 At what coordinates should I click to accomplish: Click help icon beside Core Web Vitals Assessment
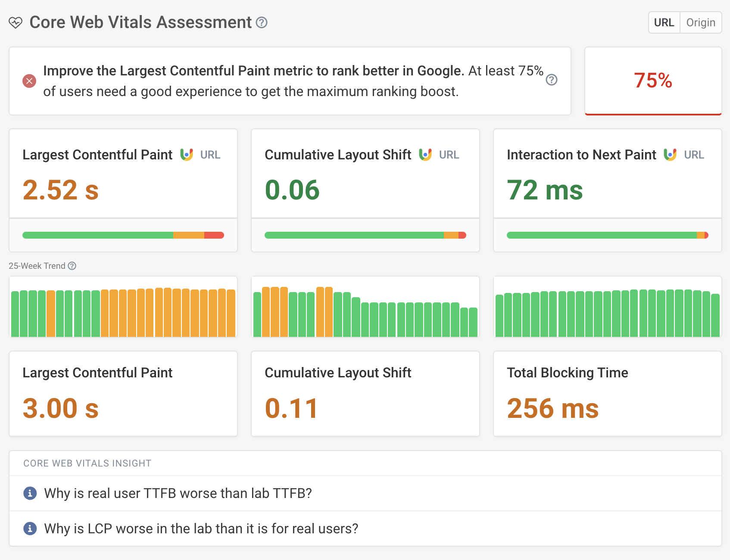262,22
